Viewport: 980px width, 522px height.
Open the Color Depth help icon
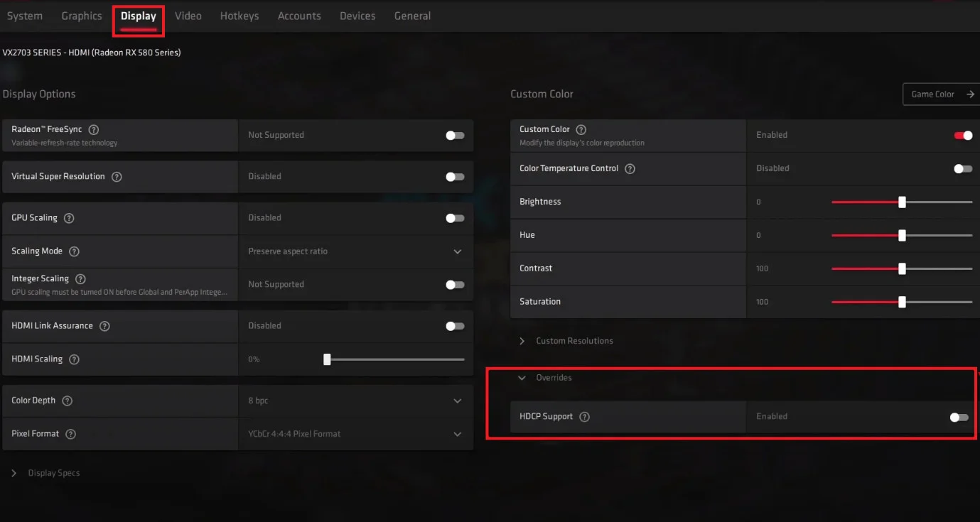[67, 401]
